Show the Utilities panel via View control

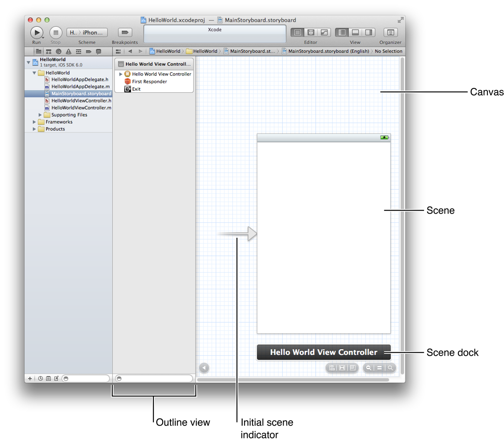coord(368,32)
